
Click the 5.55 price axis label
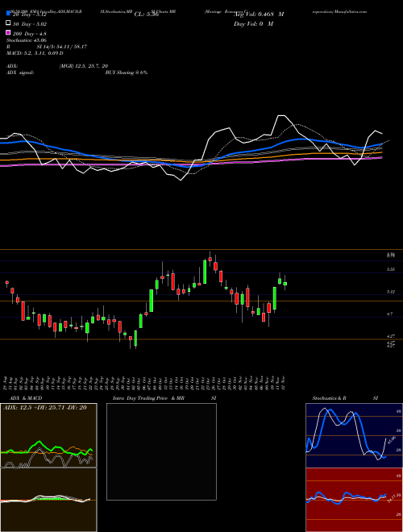coord(390,269)
